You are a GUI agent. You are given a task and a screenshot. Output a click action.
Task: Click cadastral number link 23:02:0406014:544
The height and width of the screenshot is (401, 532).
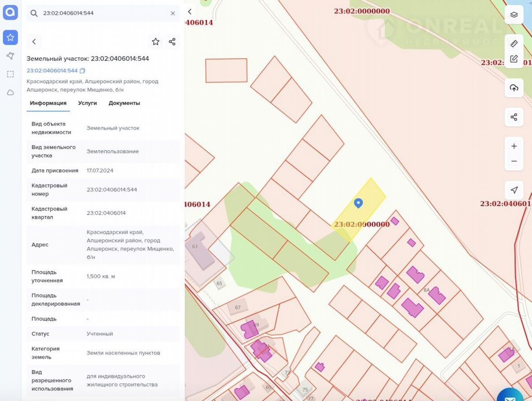52,71
